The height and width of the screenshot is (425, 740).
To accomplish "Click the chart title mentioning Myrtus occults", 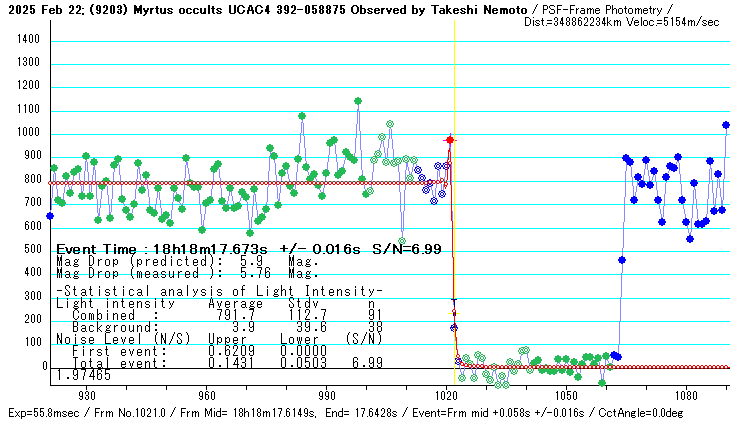I will click(x=270, y=9).
